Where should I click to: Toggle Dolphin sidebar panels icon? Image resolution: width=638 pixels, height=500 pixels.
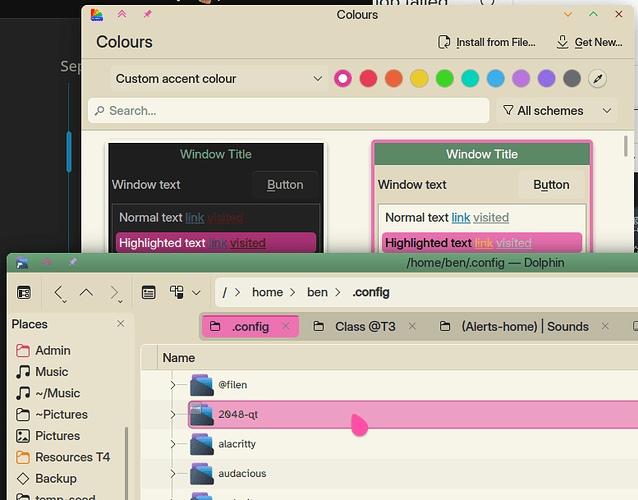(x=23, y=293)
